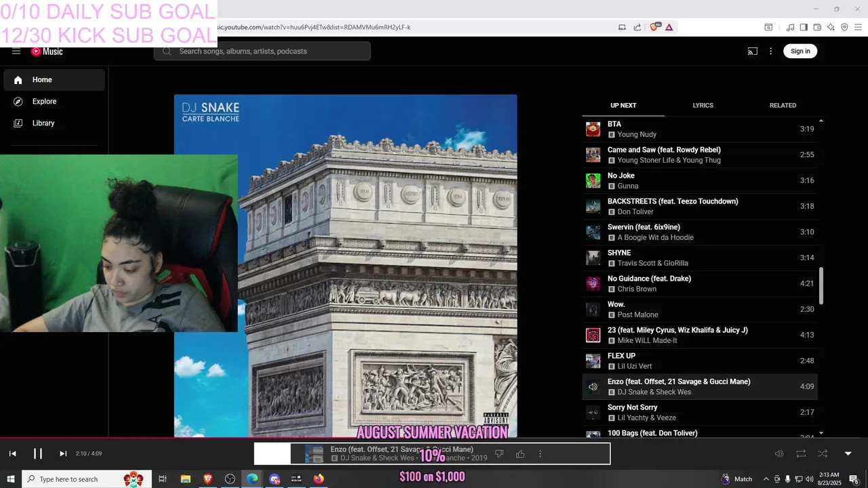Switch to the RELATED tab
Image resolution: width=868 pixels, height=488 pixels.
(783, 106)
